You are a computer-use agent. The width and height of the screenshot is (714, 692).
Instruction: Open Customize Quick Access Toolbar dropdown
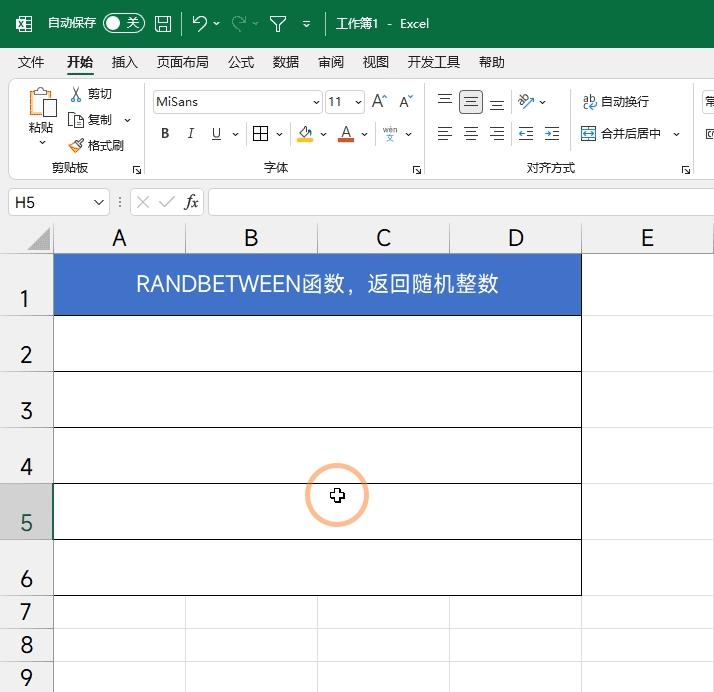(x=306, y=23)
